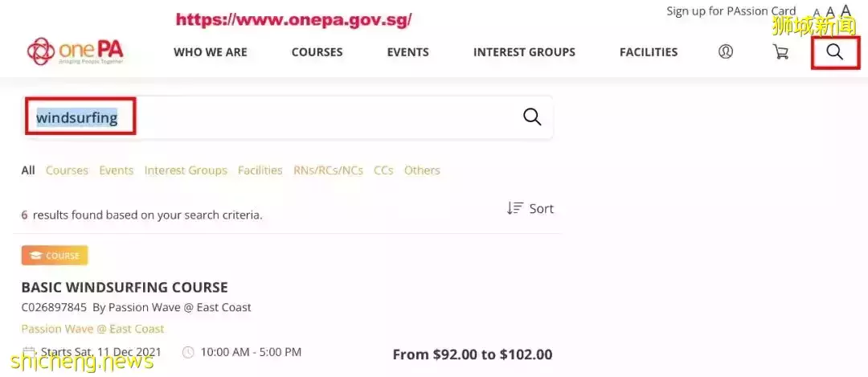Submit search with search-box magnifier icon
The image size is (868, 377).
[532, 117]
